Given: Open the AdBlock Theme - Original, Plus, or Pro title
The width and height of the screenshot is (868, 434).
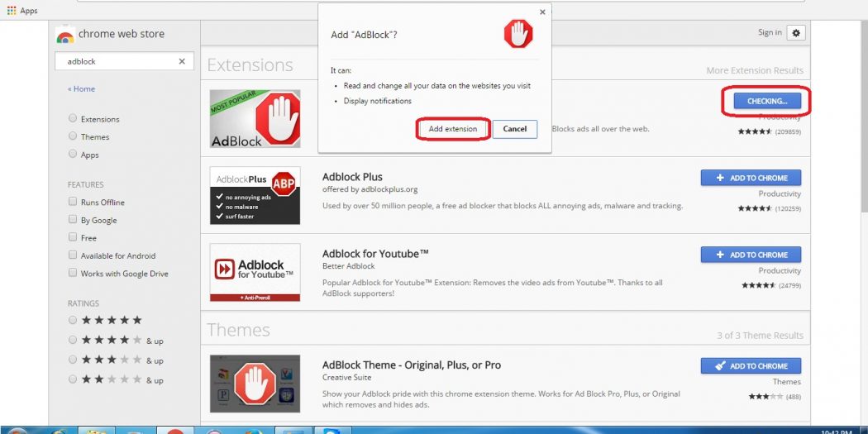Looking at the screenshot, I should coord(412,365).
